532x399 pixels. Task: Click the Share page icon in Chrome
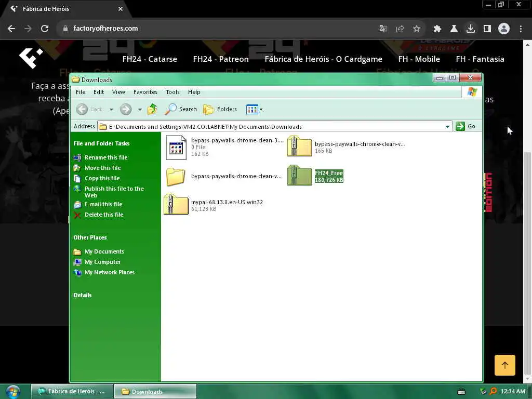point(400,29)
